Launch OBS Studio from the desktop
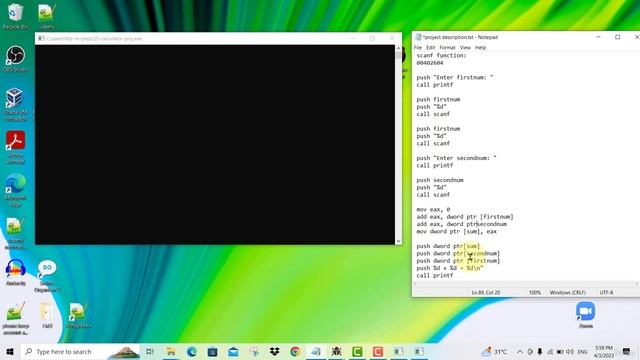 [15, 58]
